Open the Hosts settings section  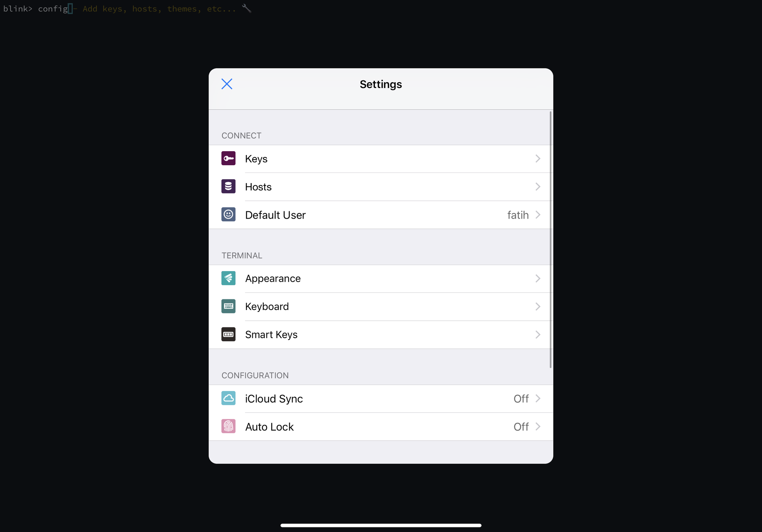point(381,186)
